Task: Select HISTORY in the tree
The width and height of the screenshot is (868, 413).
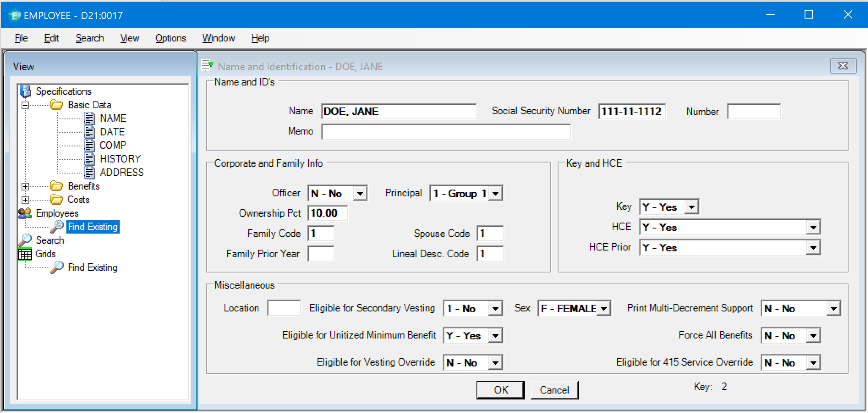Action: 120,159
